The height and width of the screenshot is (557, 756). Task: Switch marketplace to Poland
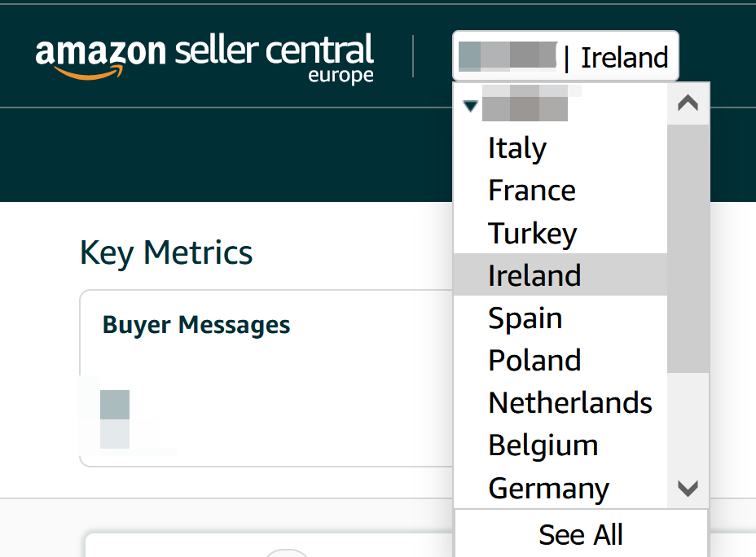pos(534,360)
